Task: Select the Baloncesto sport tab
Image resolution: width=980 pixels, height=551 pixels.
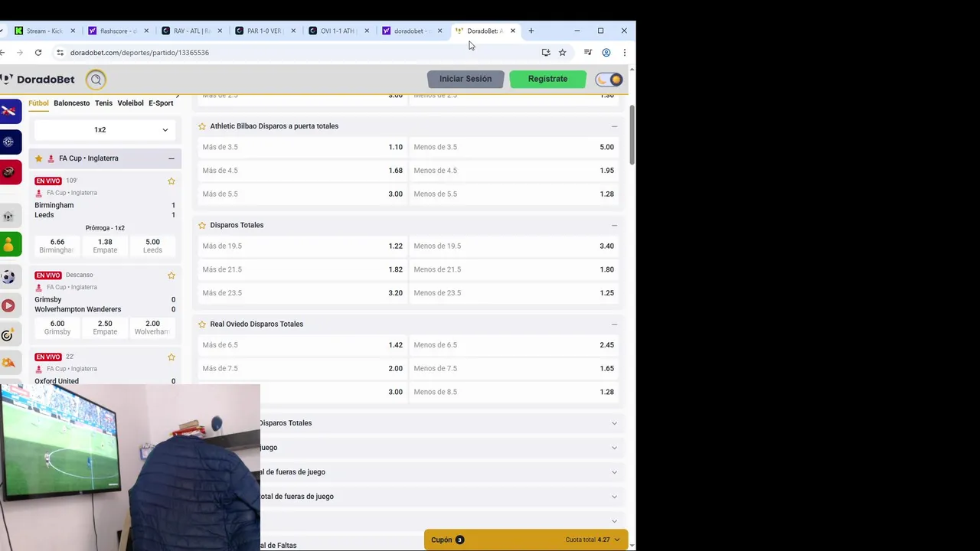Action: point(71,103)
